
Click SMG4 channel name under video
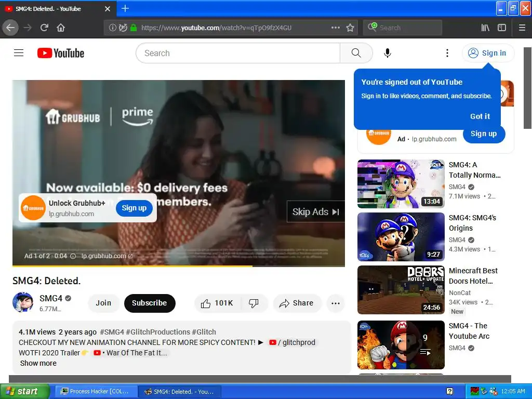click(51, 298)
